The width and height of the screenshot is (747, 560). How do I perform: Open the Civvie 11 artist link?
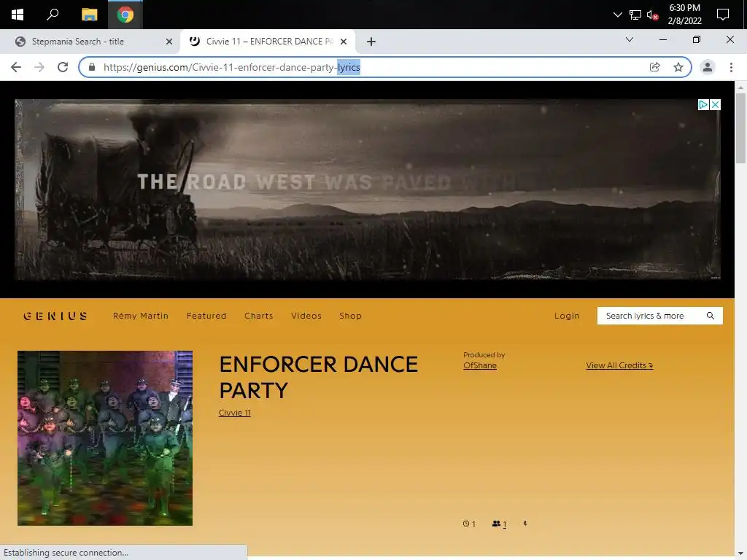[234, 413]
